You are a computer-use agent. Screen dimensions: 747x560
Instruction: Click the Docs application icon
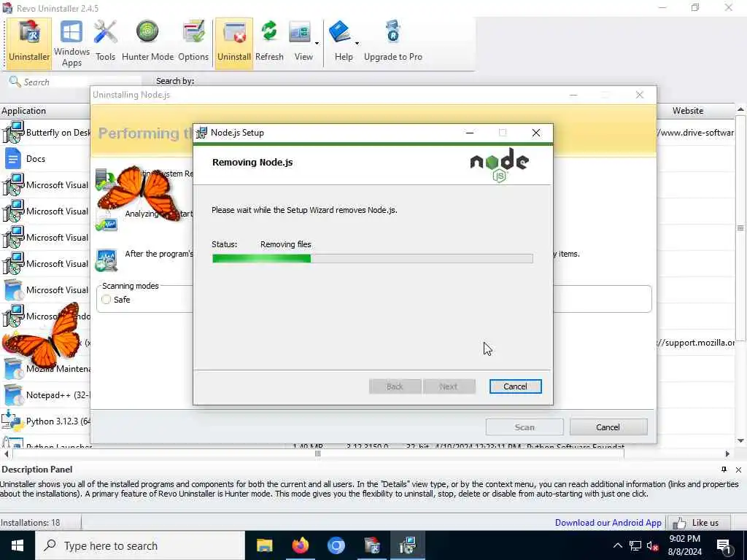13,158
